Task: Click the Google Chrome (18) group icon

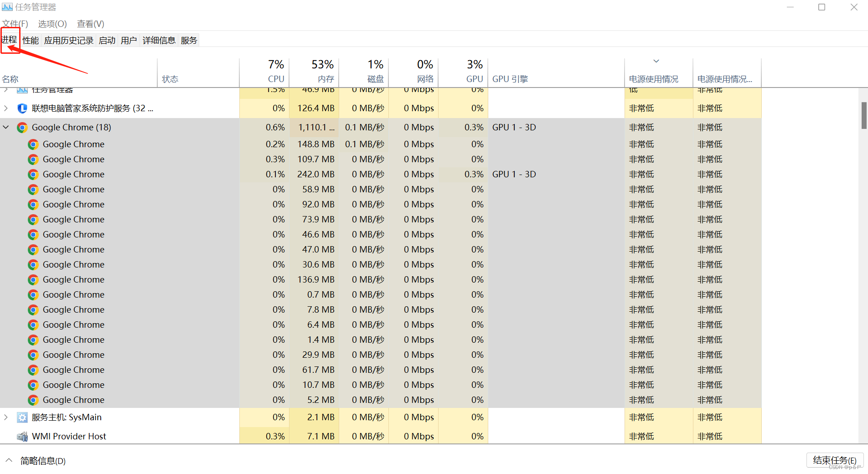Action: [x=22, y=128]
